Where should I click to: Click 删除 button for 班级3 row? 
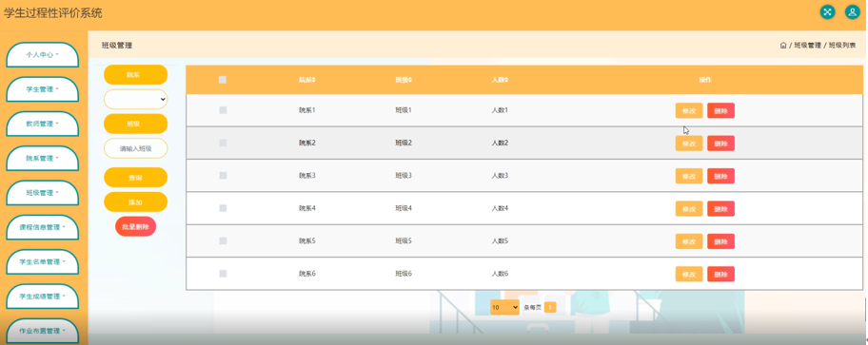point(720,176)
